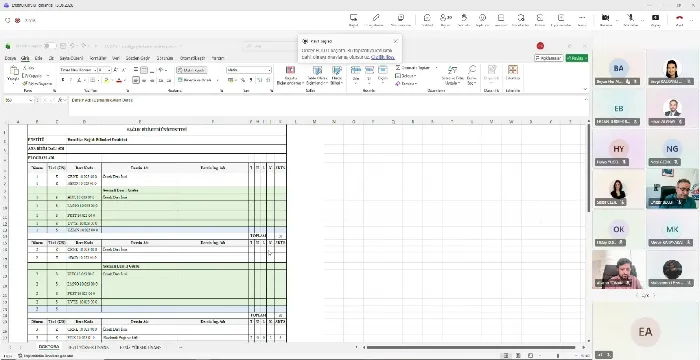The height and width of the screenshot is (360, 700).
Task: Apply the red font color
Action: pyautogui.click(x=119, y=80)
